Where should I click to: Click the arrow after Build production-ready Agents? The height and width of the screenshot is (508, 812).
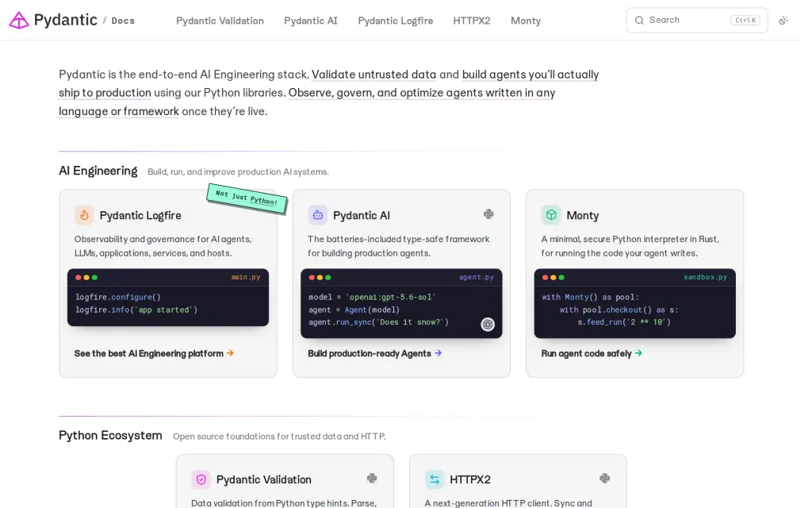tap(438, 353)
